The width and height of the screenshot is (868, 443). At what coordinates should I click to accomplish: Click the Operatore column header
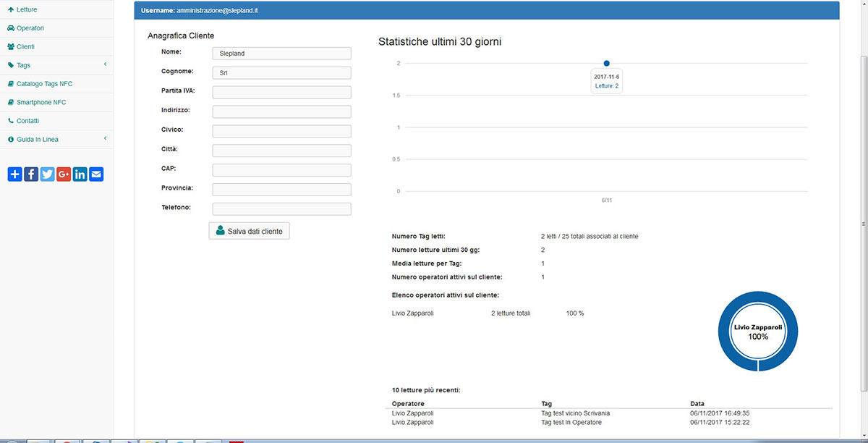(x=408, y=403)
